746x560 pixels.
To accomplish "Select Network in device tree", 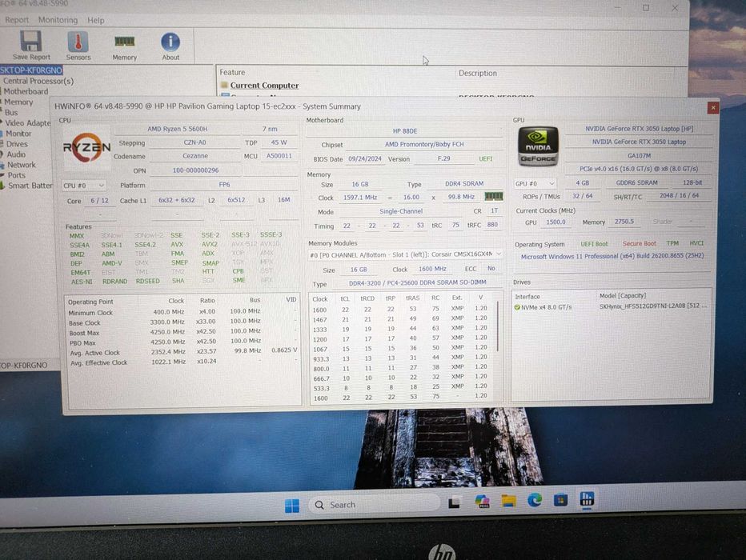I will tap(22, 165).
